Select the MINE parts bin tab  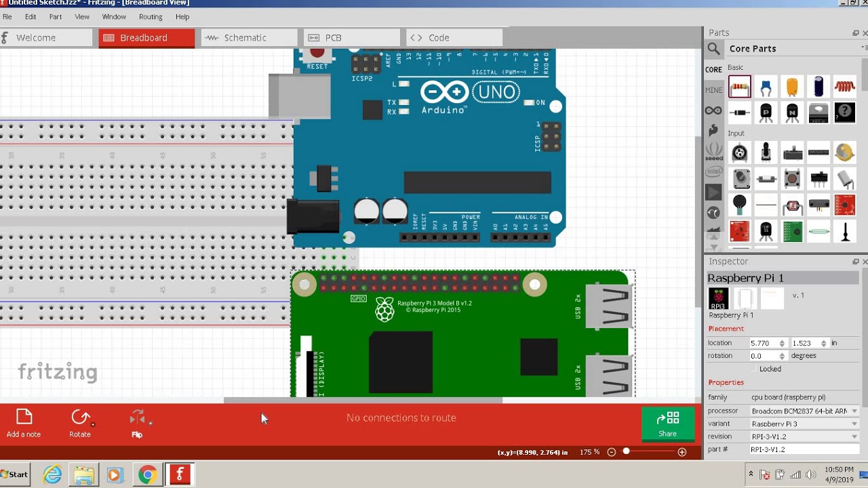coord(713,89)
